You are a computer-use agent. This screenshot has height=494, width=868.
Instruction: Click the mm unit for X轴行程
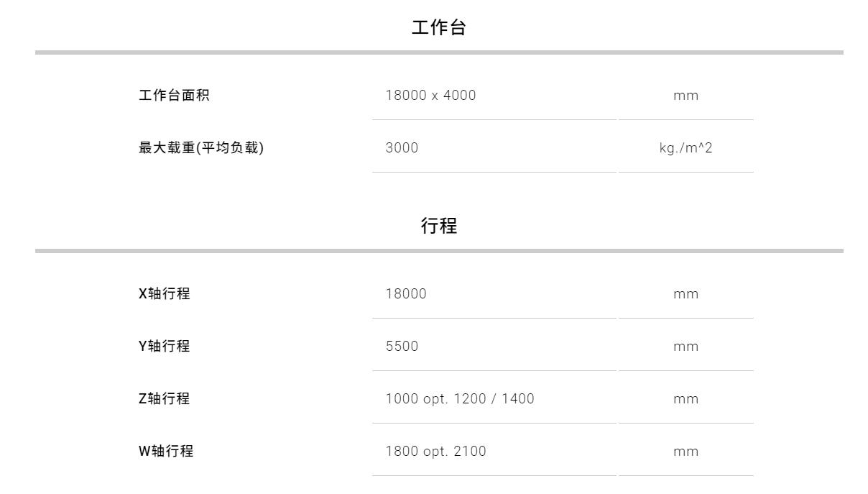point(685,294)
